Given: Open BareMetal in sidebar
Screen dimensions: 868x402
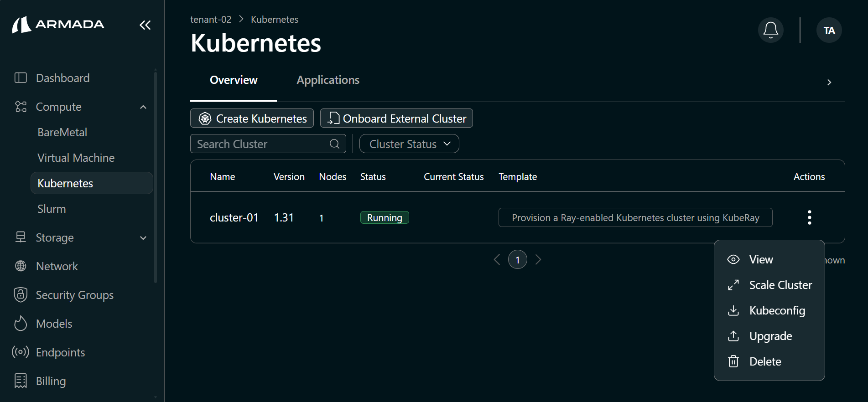Looking at the screenshot, I should (x=62, y=132).
